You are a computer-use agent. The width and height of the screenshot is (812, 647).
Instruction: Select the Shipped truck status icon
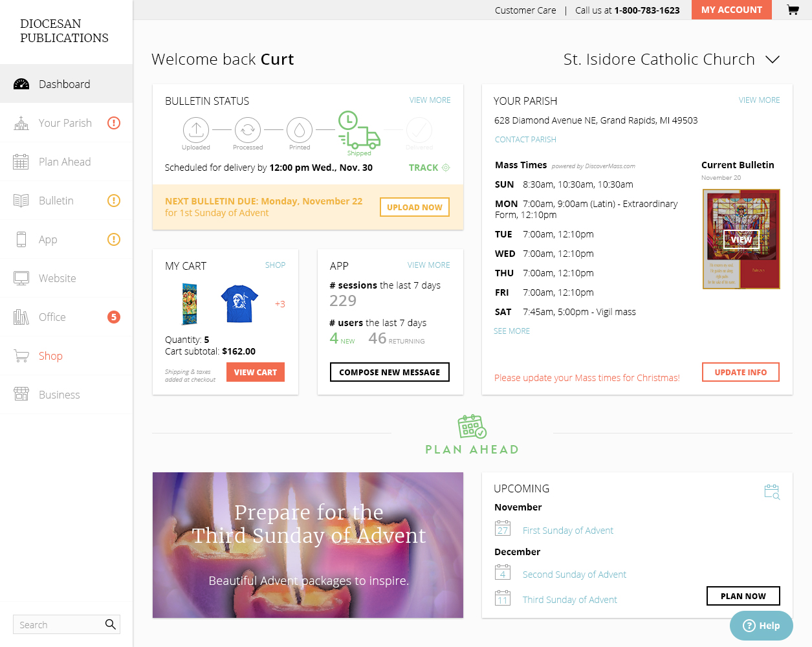point(358,130)
